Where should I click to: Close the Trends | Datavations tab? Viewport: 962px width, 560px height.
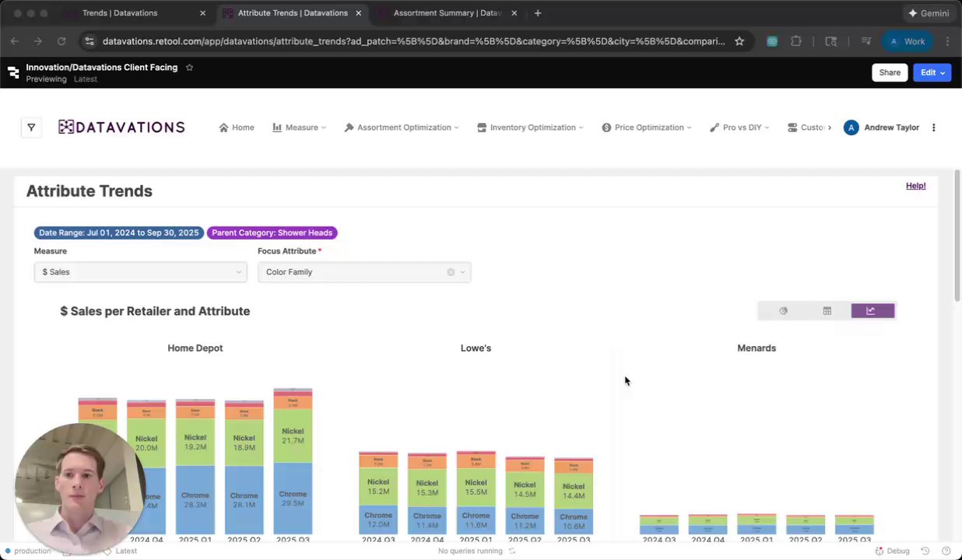202,13
